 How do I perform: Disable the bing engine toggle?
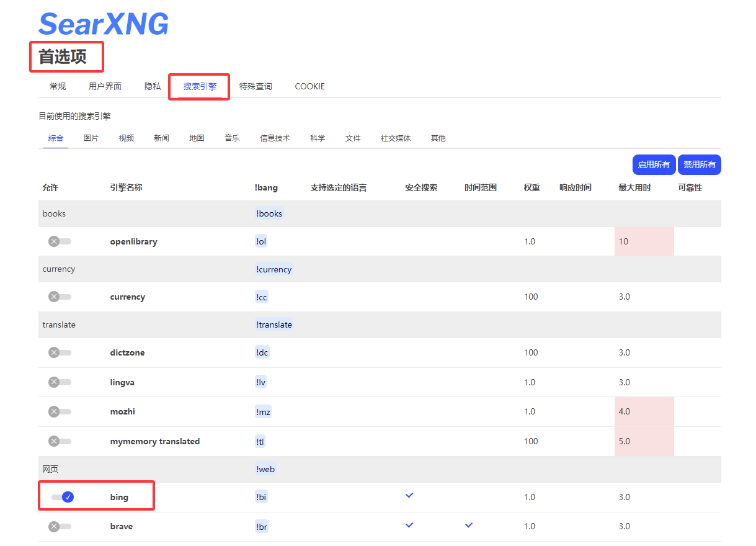coord(63,497)
